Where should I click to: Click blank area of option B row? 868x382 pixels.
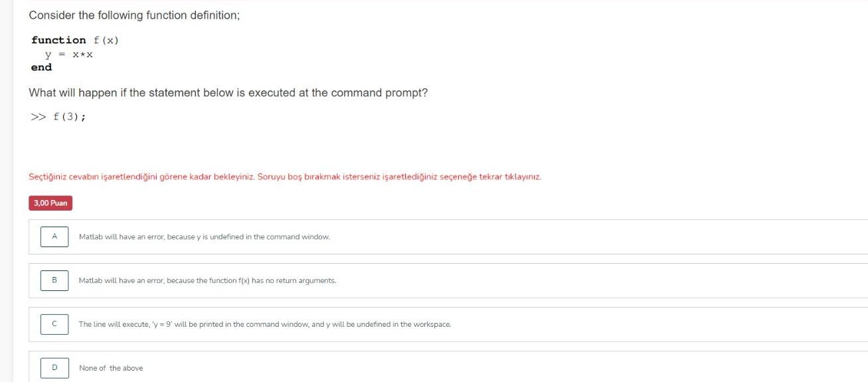[x=598, y=280]
